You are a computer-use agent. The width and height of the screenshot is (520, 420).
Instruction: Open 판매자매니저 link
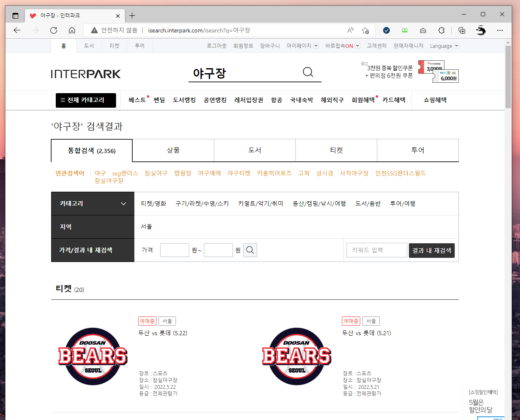click(x=408, y=46)
